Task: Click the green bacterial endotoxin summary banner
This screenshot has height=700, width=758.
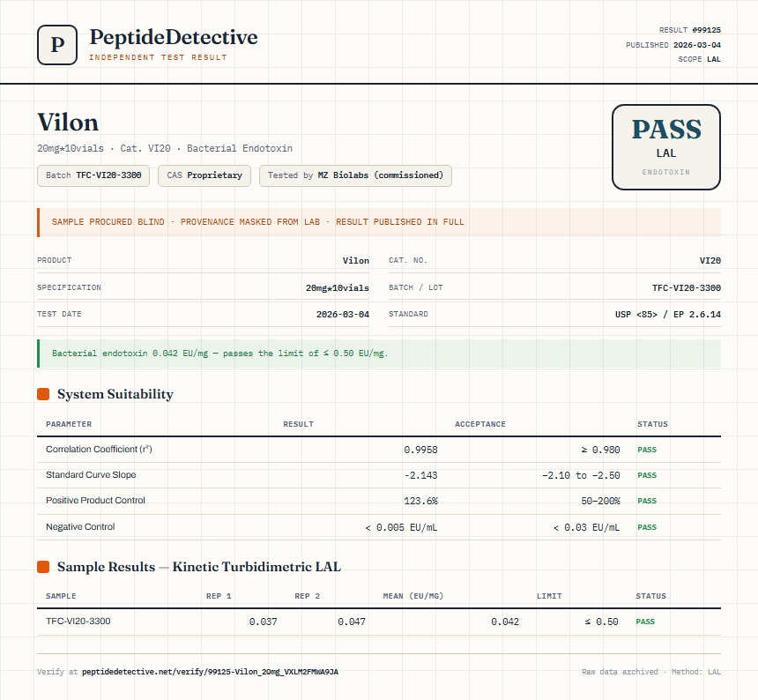Action: pos(379,354)
